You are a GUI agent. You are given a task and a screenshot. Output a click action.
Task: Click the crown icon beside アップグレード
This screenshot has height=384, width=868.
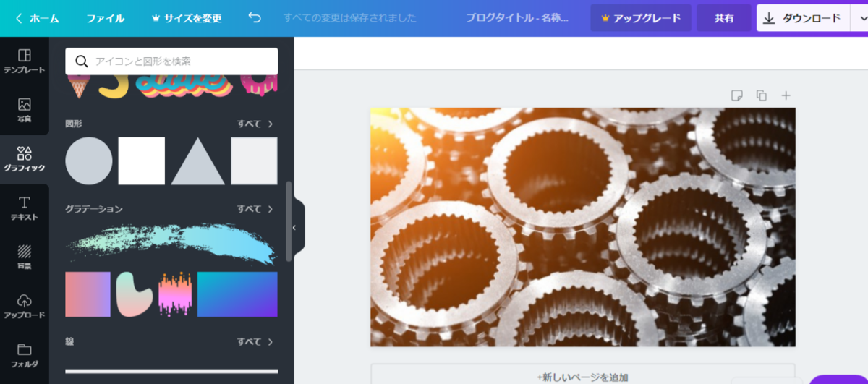coord(605,18)
